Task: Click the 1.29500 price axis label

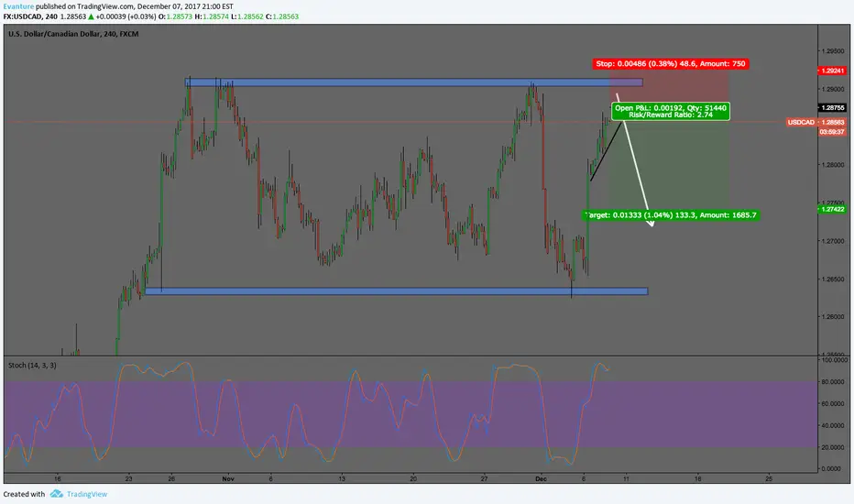Action: pyautogui.click(x=833, y=51)
